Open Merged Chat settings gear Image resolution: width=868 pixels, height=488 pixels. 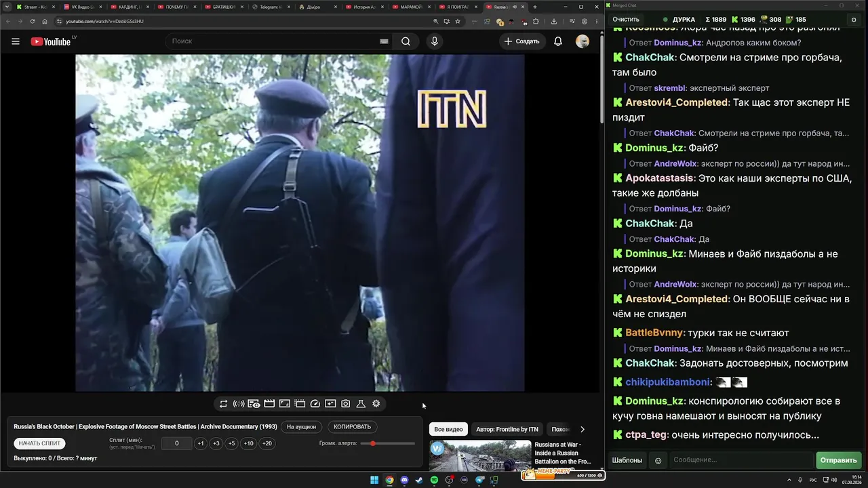pyautogui.click(x=854, y=20)
